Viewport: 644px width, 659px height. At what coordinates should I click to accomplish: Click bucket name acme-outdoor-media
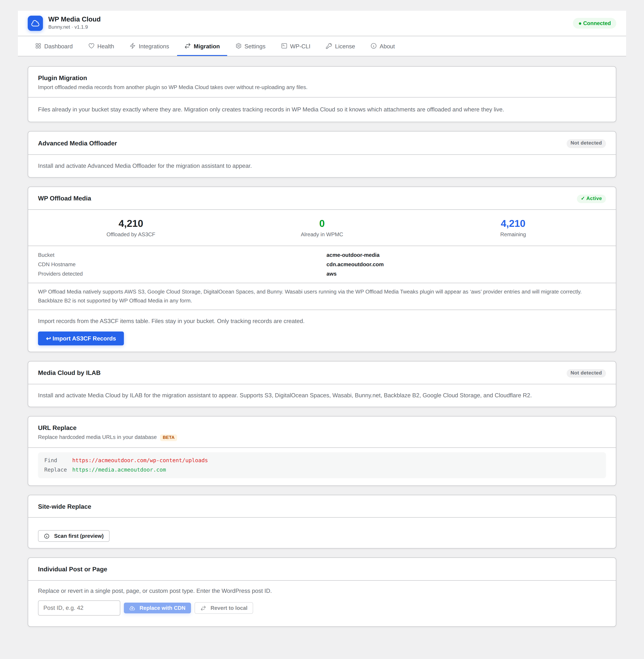[x=353, y=255]
